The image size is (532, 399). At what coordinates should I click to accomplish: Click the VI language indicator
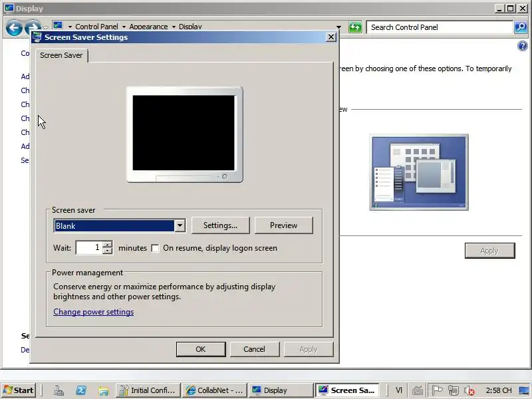398,390
